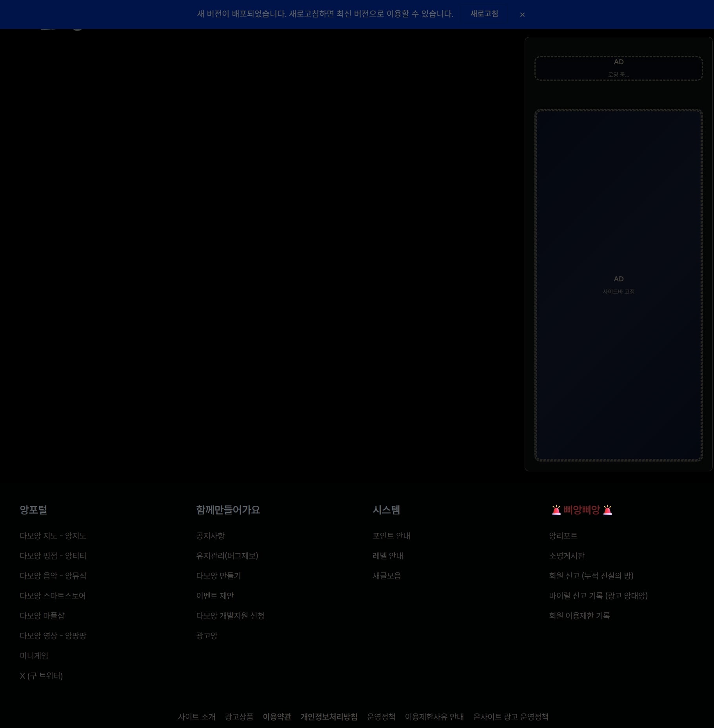The width and height of the screenshot is (714, 728).
Task: Open 앙리포트 under 삐앙삐앙
Action: [563, 536]
